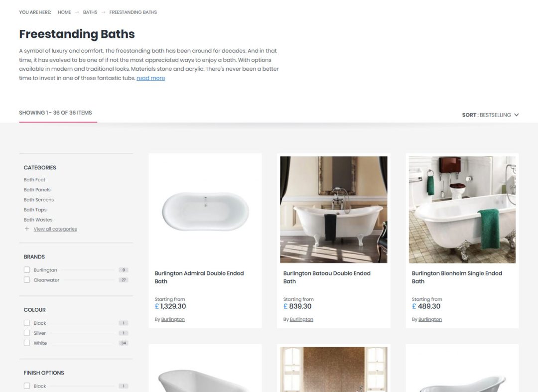Tick the Black finish options checkbox
The width and height of the screenshot is (538, 392).
[x=27, y=386]
